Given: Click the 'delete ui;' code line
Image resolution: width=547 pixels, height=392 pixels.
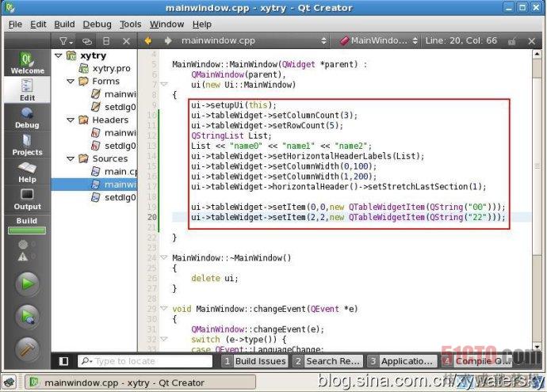Looking at the screenshot, I should pos(215,278).
